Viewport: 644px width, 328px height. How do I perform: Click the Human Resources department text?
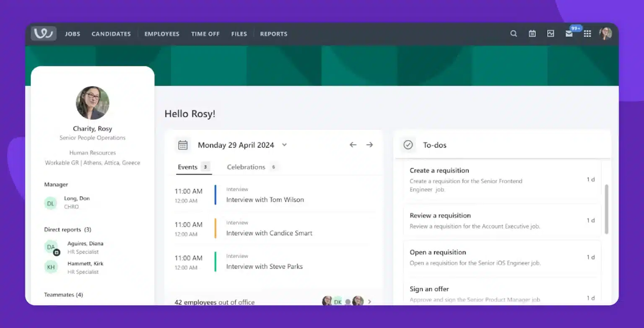[x=93, y=153]
